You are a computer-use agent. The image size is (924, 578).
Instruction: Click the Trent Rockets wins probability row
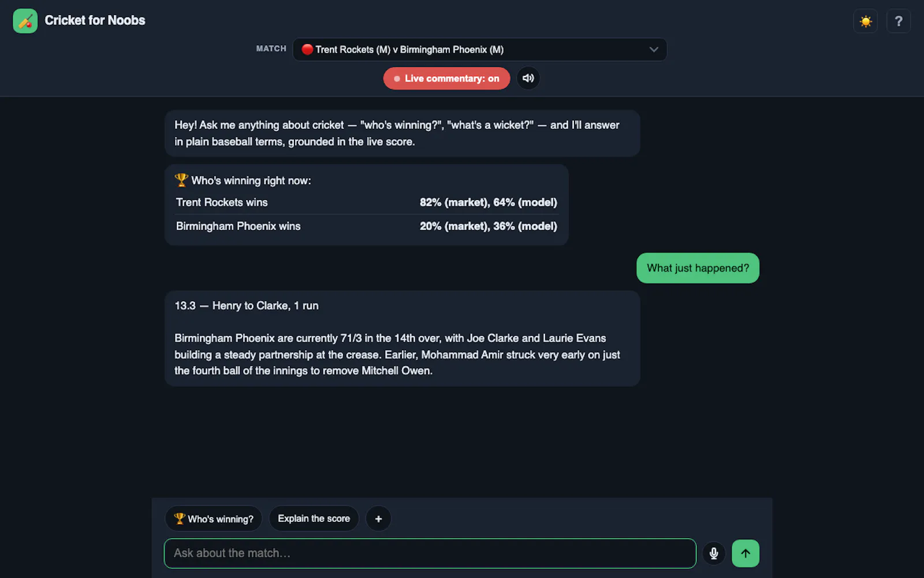coord(367,202)
